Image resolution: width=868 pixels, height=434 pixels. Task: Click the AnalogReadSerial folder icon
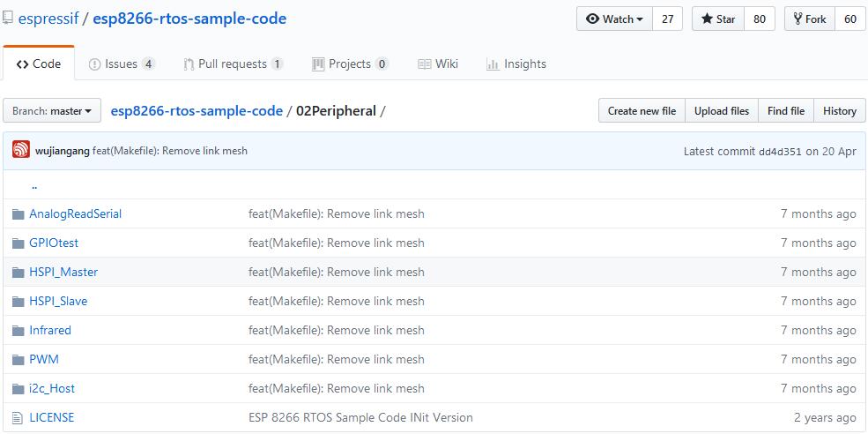point(19,214)
